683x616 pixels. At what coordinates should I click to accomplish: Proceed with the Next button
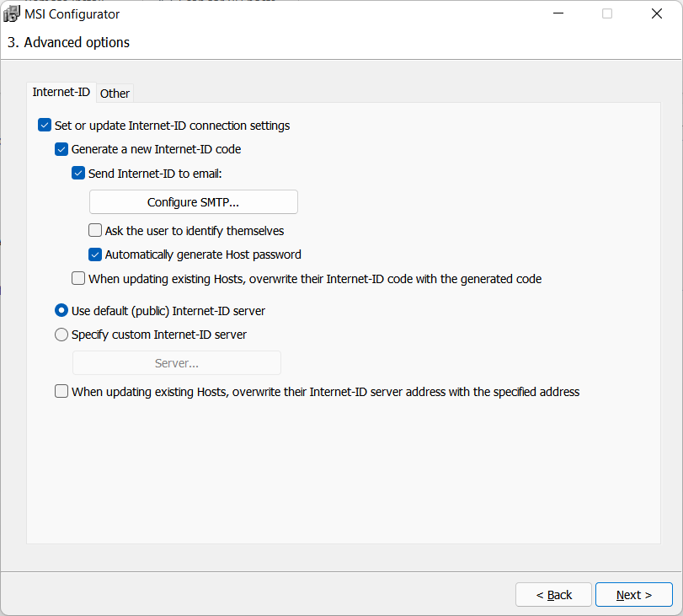pyautogui.click(x=633, y=595)
